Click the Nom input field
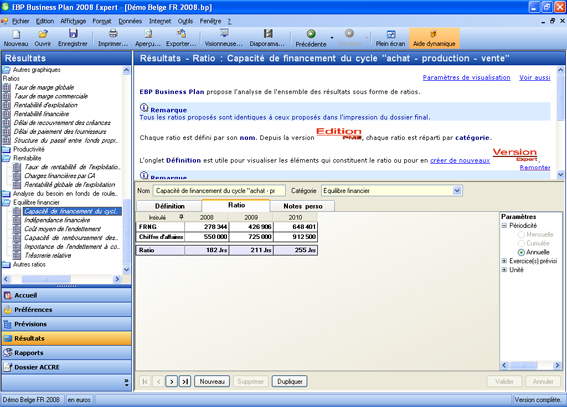Screen dimensions: 567x407 (219, 190)
